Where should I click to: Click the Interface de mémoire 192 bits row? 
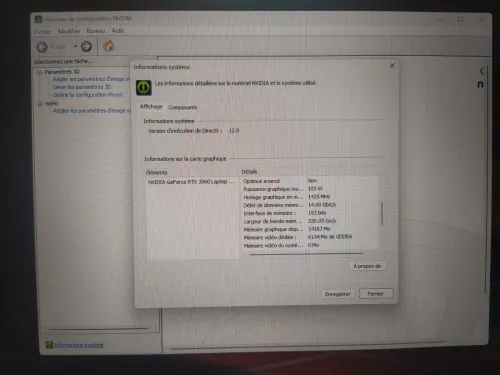coord(309,213)
